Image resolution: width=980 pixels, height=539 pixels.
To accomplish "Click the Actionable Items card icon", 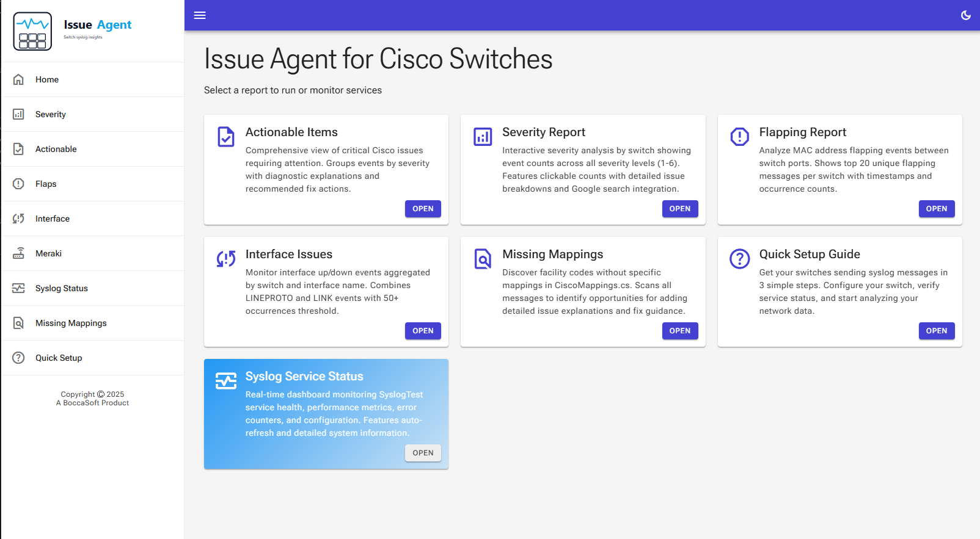I will click(226, 137).
